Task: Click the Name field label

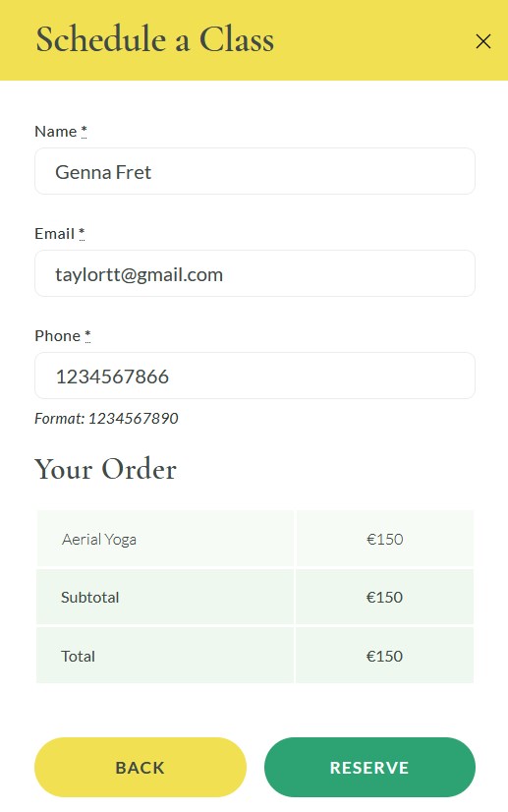Action: [55, 132]
